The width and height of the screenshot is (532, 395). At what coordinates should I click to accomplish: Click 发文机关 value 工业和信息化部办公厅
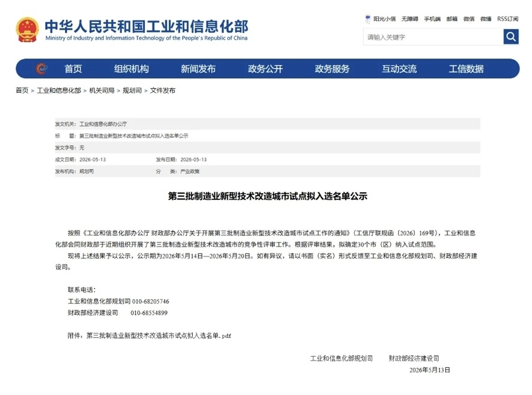(x=103, y=124)
